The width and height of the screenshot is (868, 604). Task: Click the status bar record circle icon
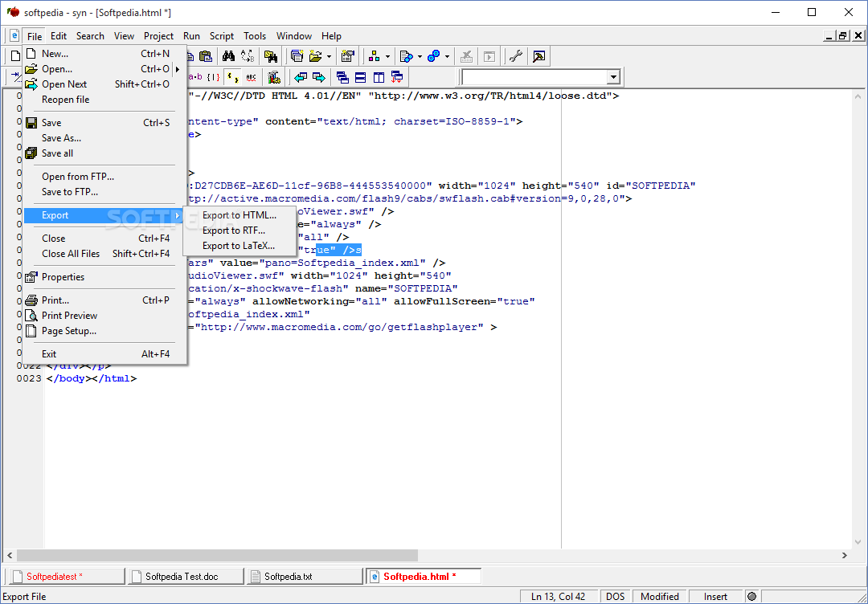751,596
